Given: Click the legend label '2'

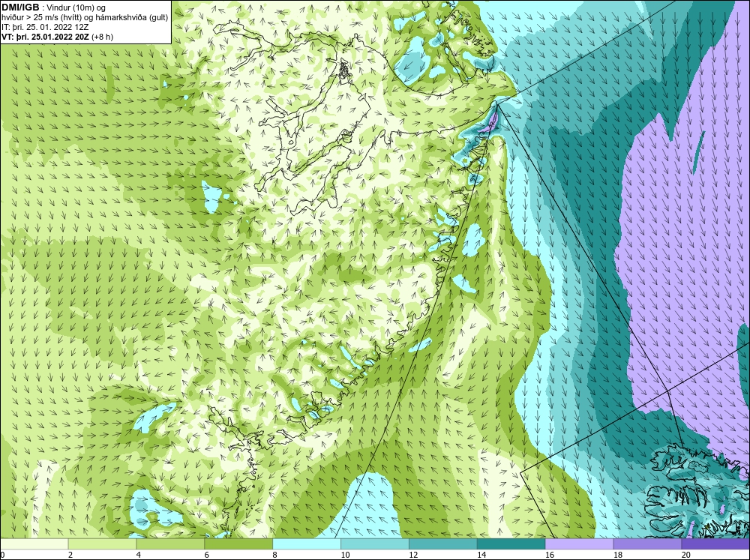Looking at the screenshot, I should coord(70,555).
